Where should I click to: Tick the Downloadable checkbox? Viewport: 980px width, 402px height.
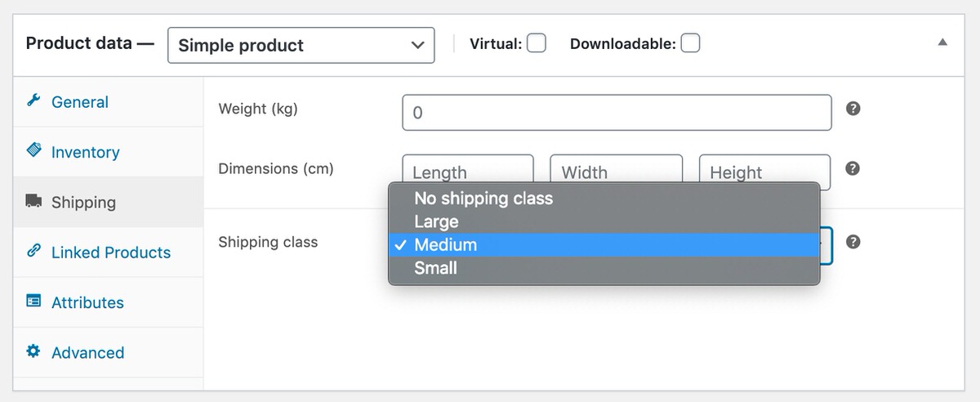pos(690,43)
